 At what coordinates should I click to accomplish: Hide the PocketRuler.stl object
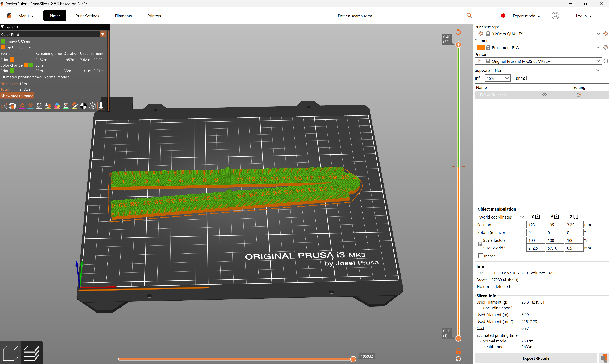point(545,95)
